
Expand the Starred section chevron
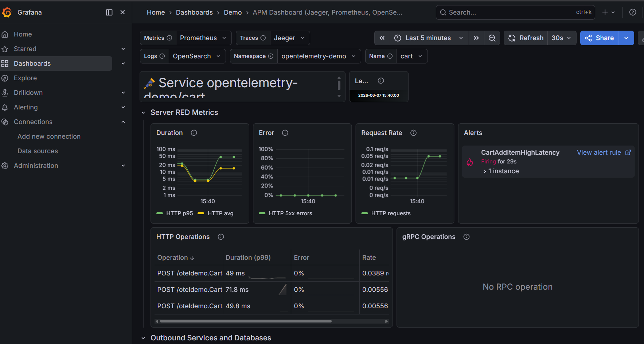(123, 49)
